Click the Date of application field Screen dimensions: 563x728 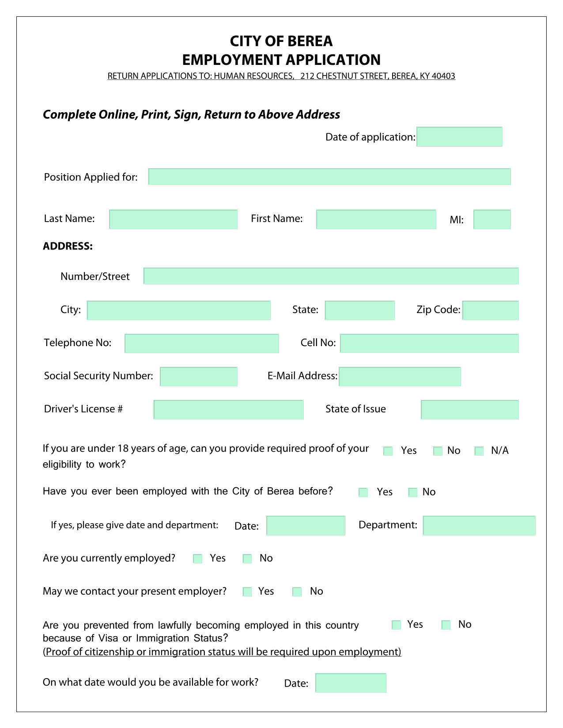click(459, 137)
